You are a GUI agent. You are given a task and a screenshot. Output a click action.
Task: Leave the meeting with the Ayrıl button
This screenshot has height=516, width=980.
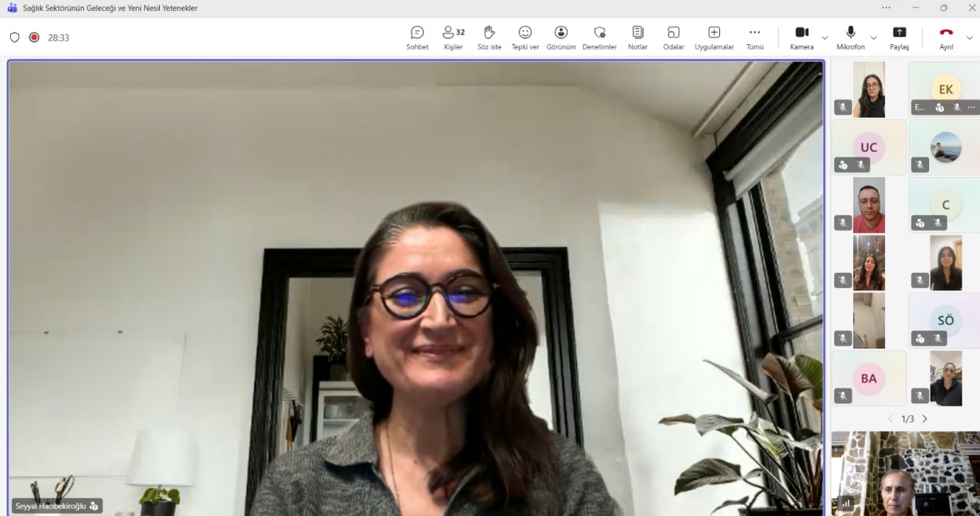pos(946,38)
